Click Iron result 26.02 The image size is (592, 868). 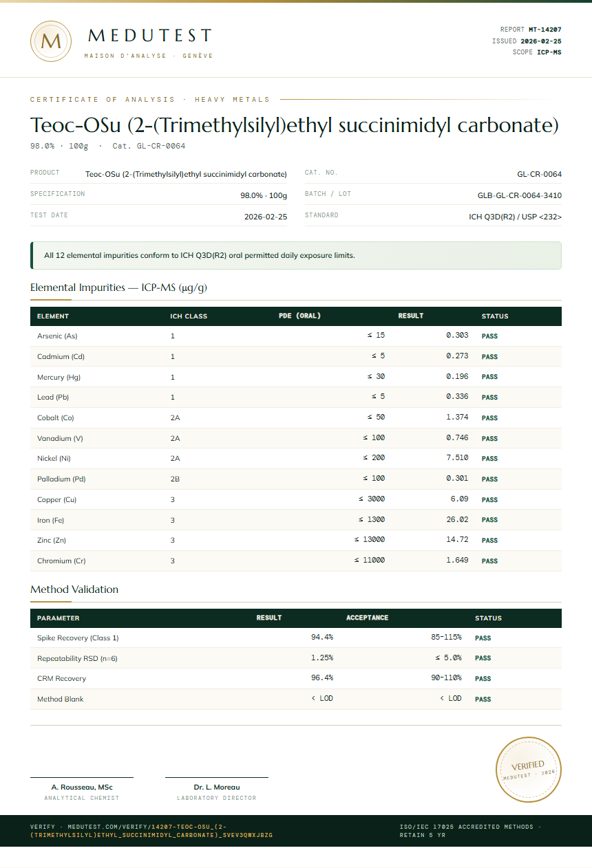pyautogui.click(x=457, y=519)
